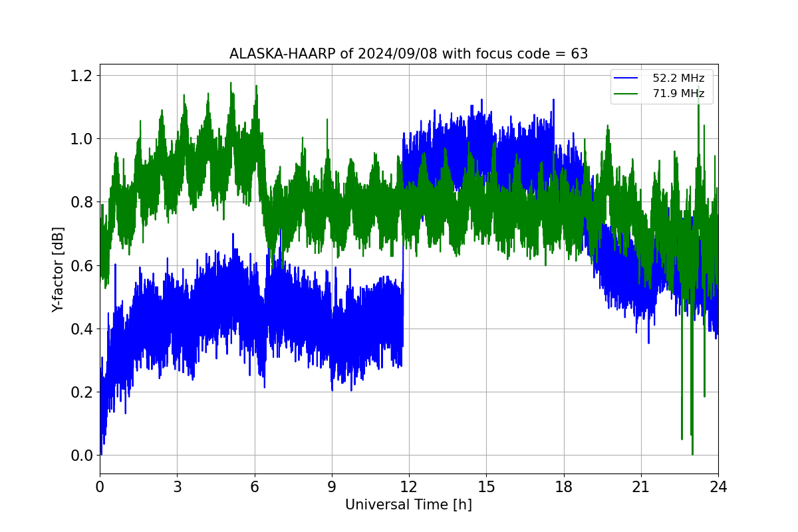798x532 pixels.
Task: Click x-axis tick label 21
Action: [x=641, y=487]
